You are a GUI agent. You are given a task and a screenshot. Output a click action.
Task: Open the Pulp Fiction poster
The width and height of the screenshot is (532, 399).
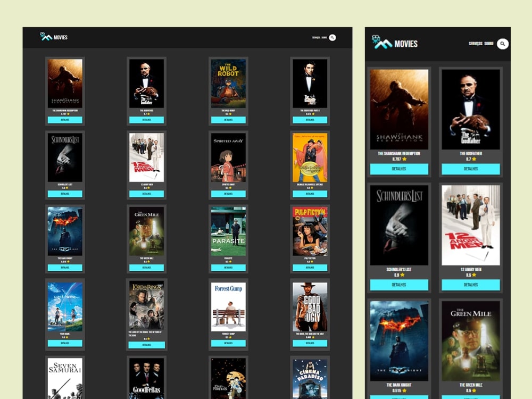310,231
